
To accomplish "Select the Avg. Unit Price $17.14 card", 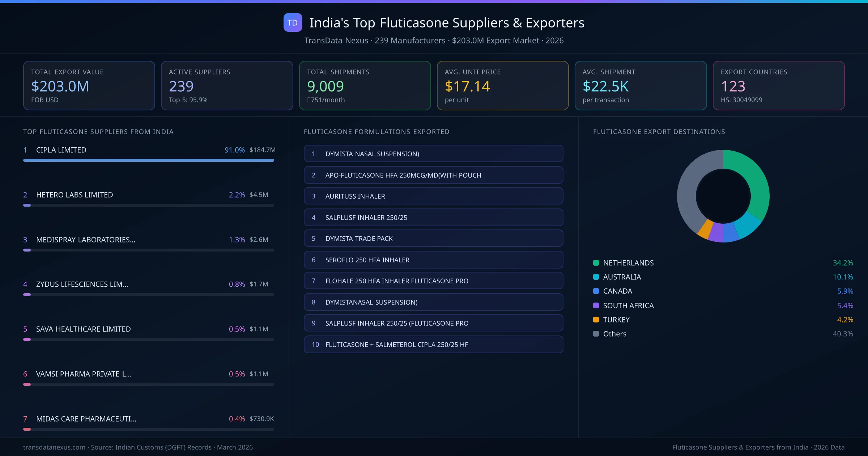I will [503, 85].
